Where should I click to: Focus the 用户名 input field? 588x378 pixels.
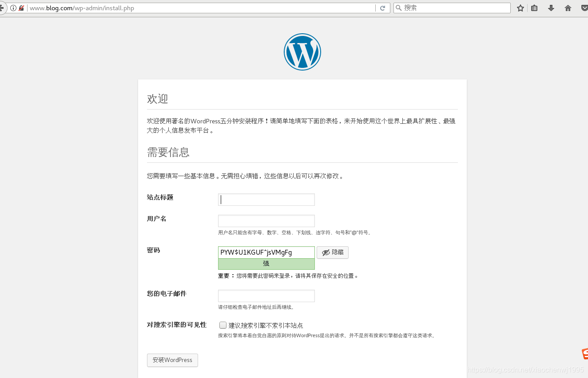pyautogui.click(x=266, y=221)
